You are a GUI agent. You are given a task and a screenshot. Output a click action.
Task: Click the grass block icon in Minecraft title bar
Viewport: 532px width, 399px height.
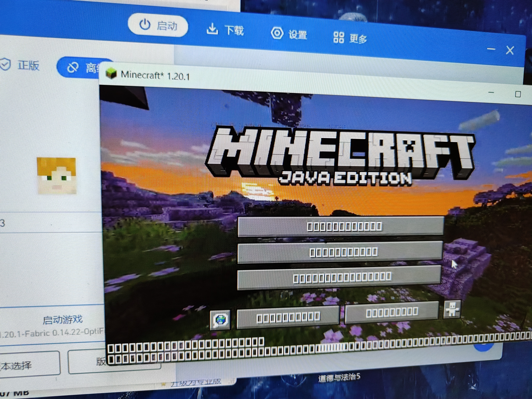coord(111,74)
